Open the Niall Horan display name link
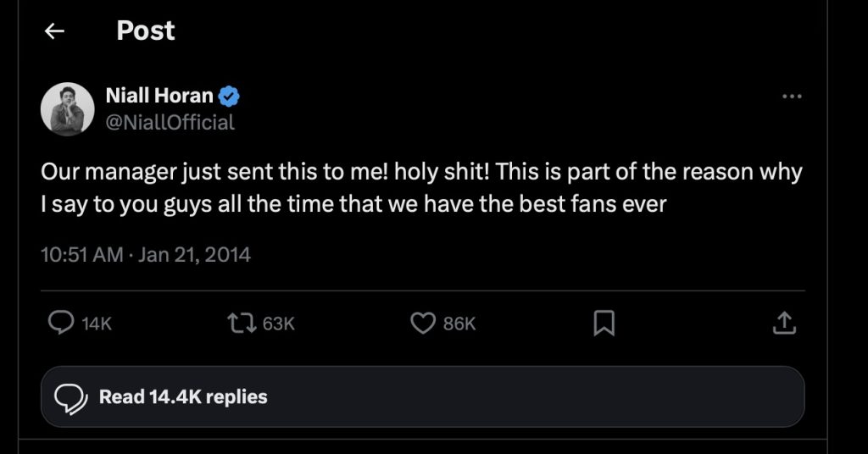The width and height of the screenshot is (868, 454). pos(159,97)
